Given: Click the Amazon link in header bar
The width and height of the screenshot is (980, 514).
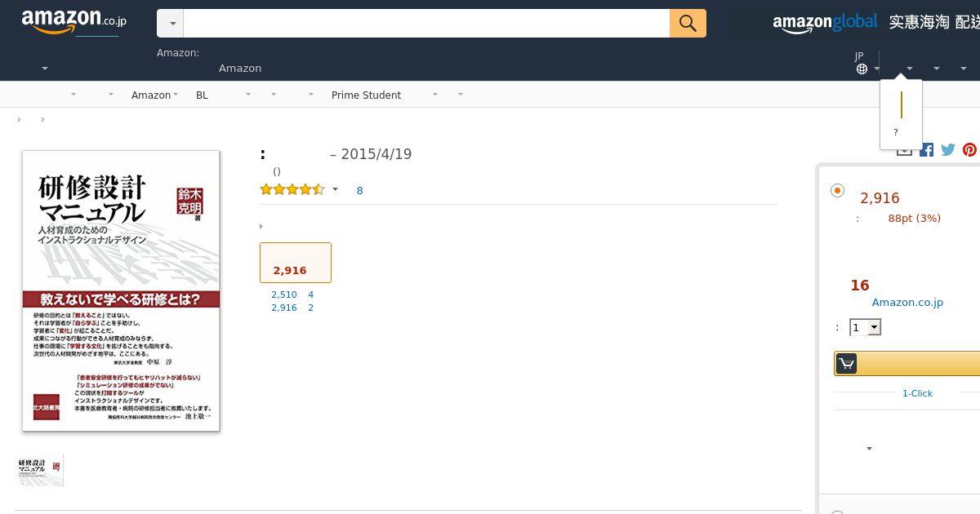Looking at the screenshot, I should coord(240,69).
